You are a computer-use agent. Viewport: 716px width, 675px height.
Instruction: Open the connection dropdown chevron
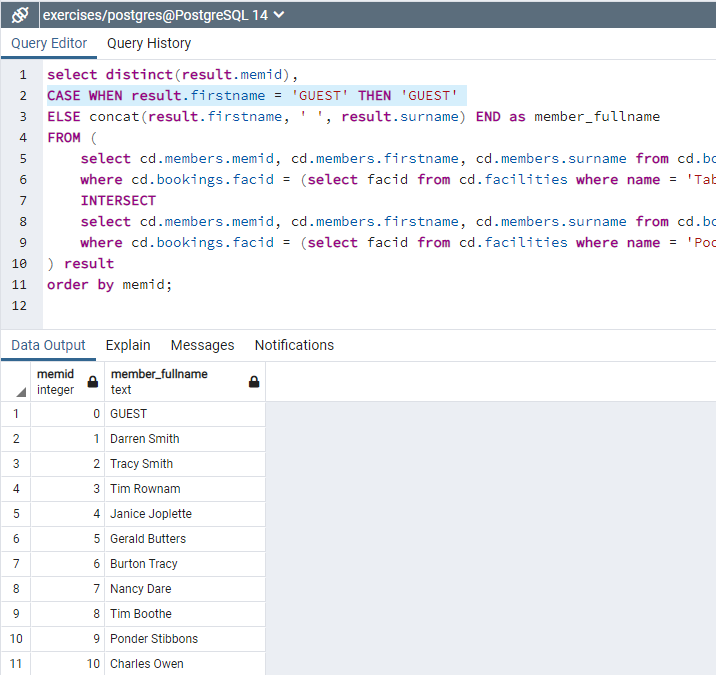click(279, 15)
